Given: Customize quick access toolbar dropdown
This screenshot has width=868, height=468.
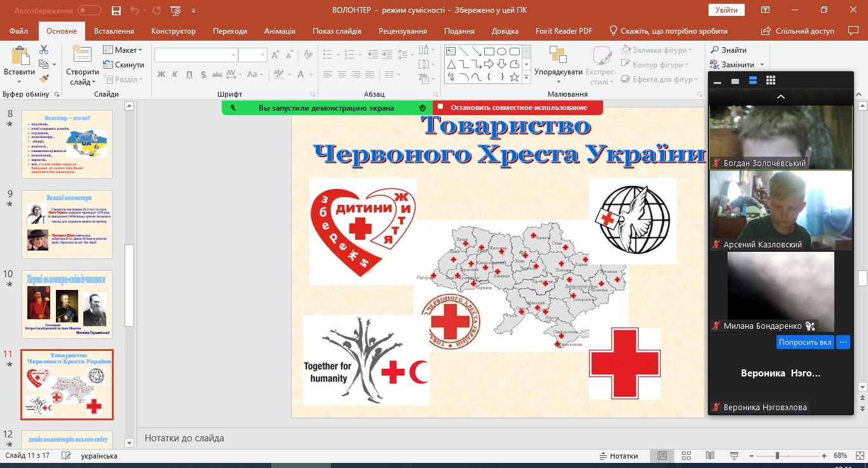Looking at the screenshot, I should click(193, 10).
